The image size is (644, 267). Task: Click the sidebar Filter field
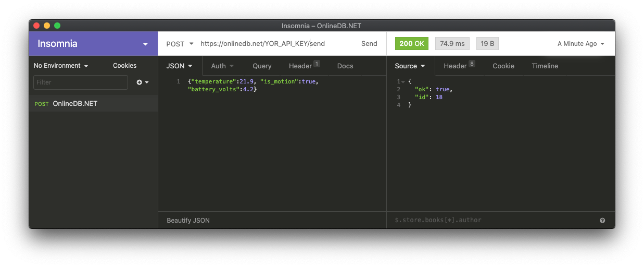point(81,82)
